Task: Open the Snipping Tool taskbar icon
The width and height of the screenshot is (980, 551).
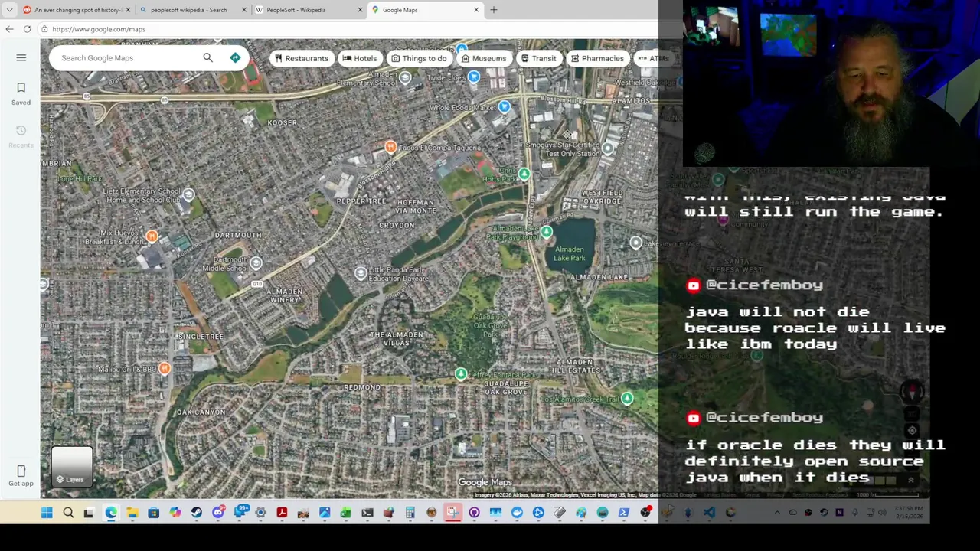Action: [452, 513]
